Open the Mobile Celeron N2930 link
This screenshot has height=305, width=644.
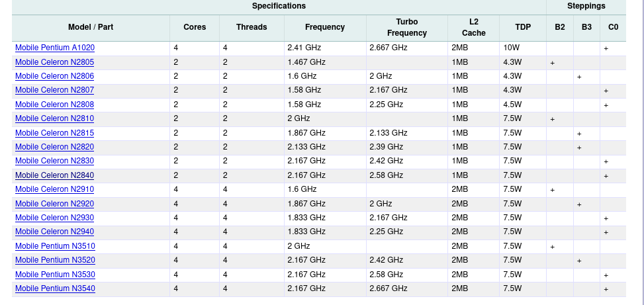(55, 218)
